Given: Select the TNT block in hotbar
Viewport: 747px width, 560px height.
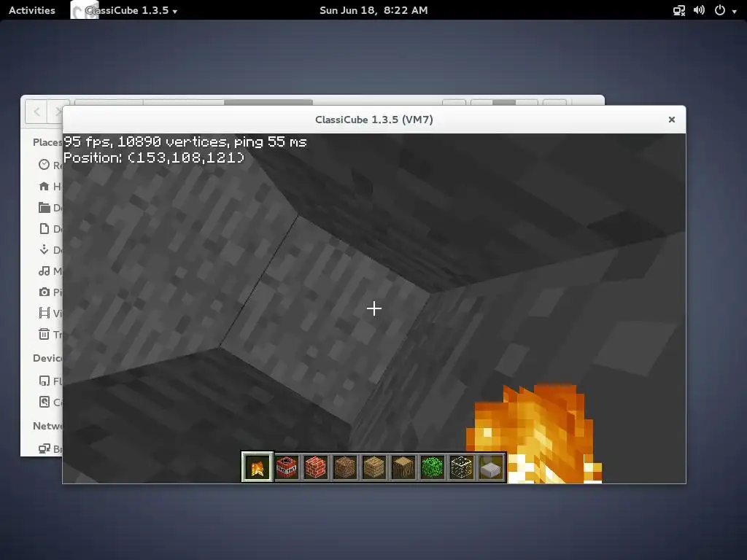Looking at the screenshot, I should click(287, 467).
